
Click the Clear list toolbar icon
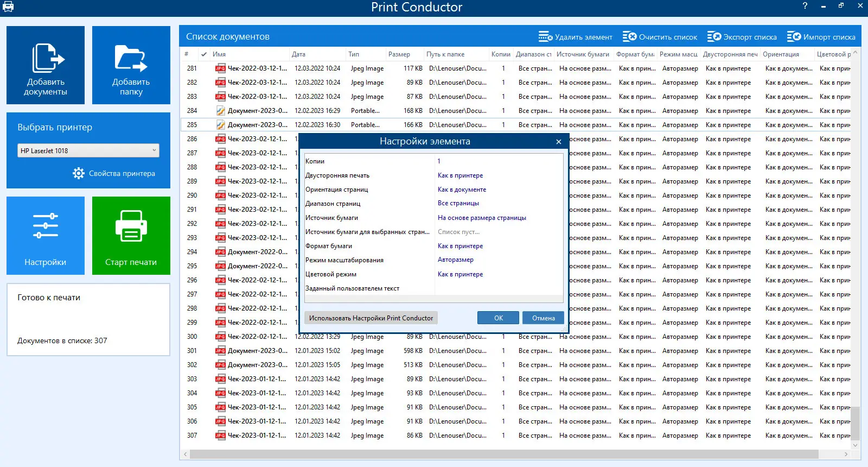click(x=629, y=37)
